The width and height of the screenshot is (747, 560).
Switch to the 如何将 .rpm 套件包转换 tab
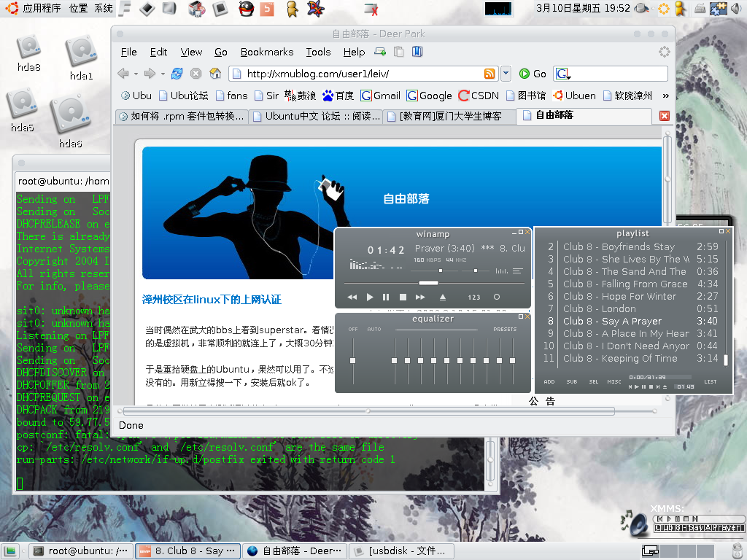click(182, 116)
